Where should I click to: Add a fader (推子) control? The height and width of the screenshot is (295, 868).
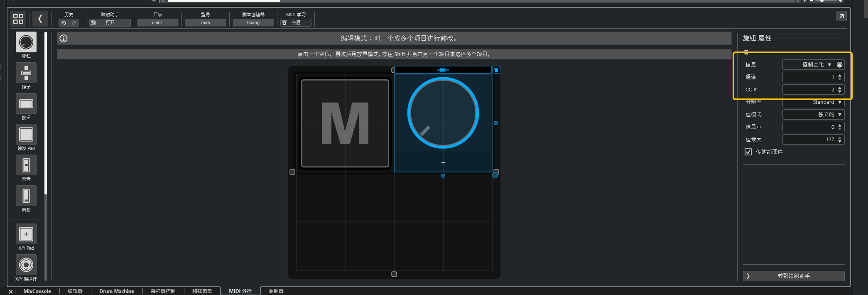(x=26, y=73)
